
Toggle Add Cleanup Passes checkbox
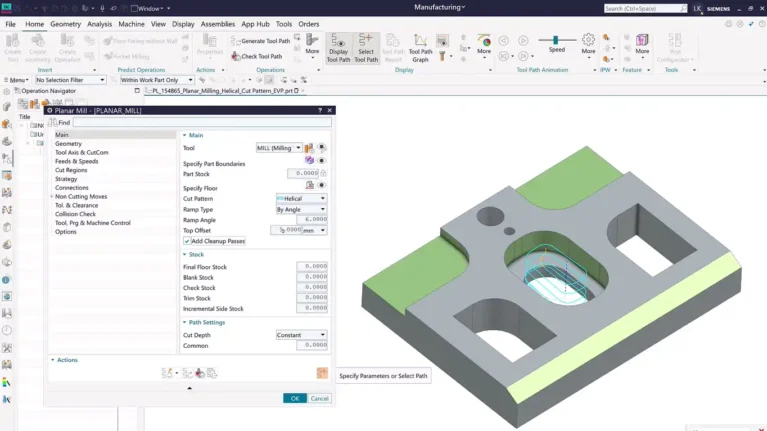point(187,241)
